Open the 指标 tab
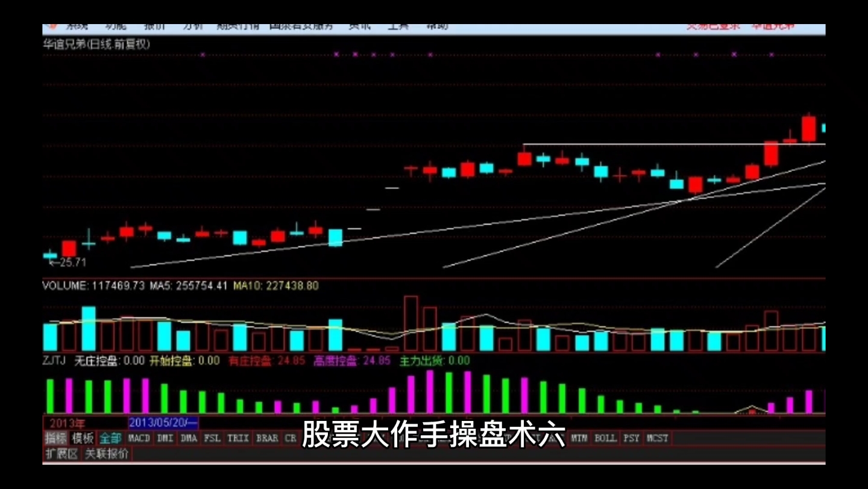The height and width of the screenshot is (489, 868). coord(55,438)
